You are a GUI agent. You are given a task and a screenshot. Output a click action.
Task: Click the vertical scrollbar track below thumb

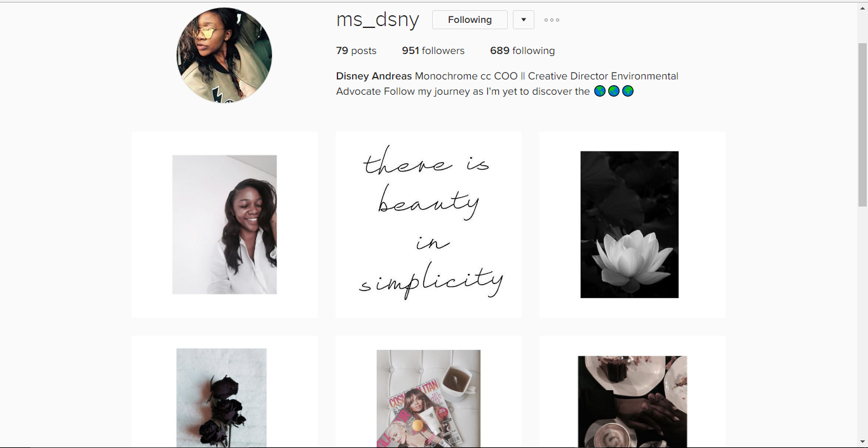(x=862, y=321)
